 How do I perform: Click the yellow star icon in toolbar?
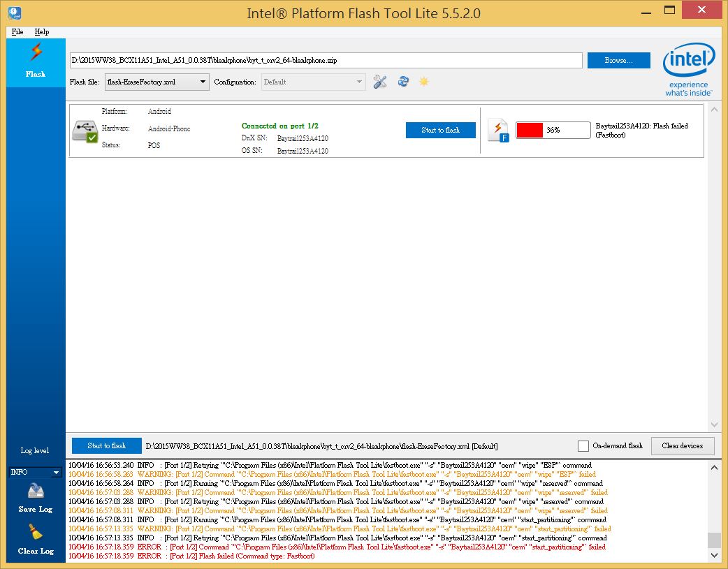click(423, 82)
